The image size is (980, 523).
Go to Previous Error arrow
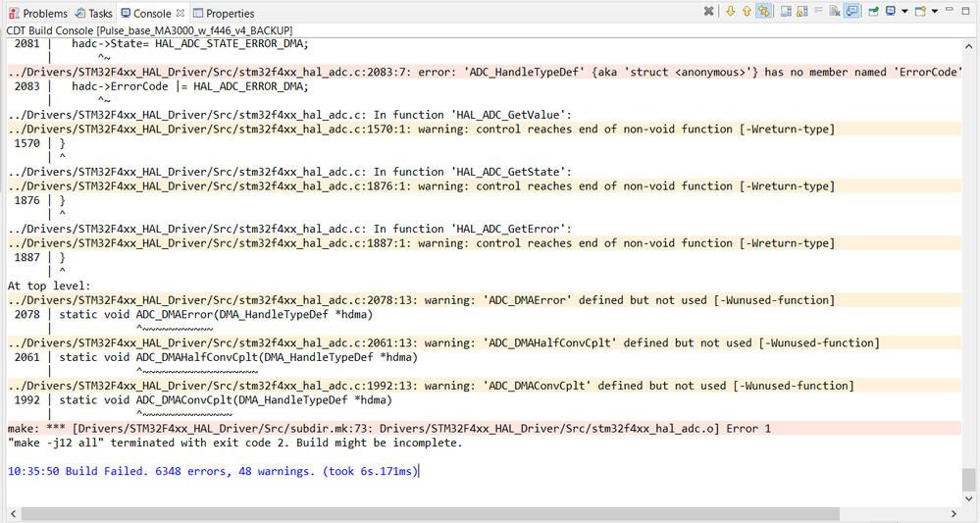click(x=747, y=11)
